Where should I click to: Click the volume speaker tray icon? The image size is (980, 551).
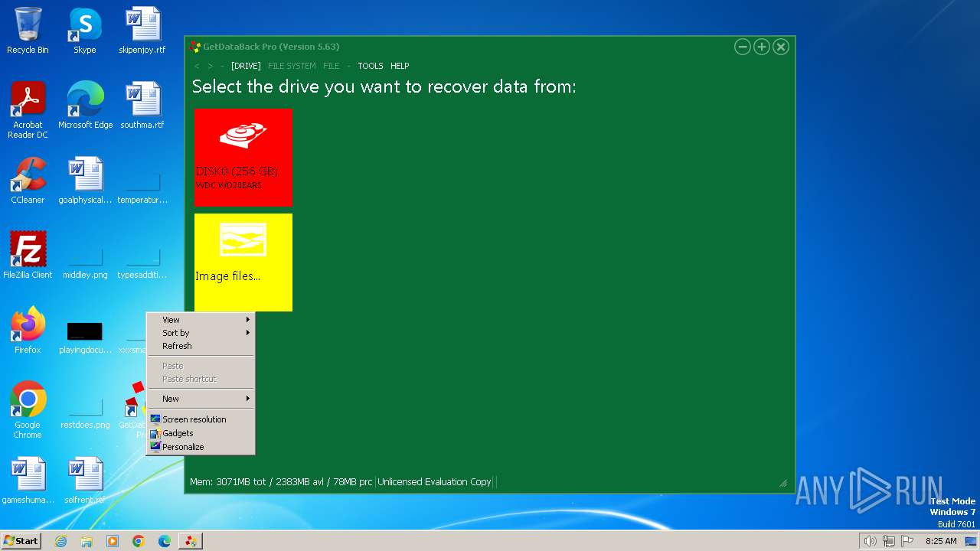tap(870, 541)
